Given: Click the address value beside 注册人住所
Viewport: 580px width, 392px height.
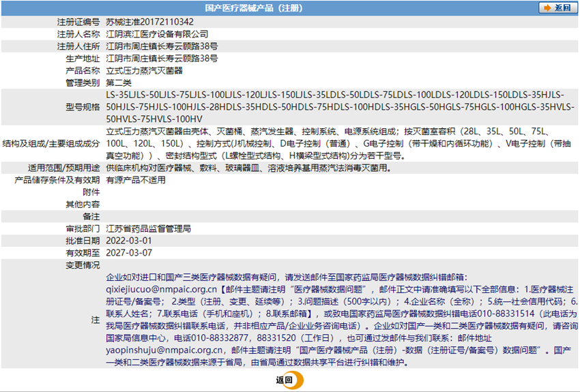Looking at the screenshot, I should [x=162, y=46].
